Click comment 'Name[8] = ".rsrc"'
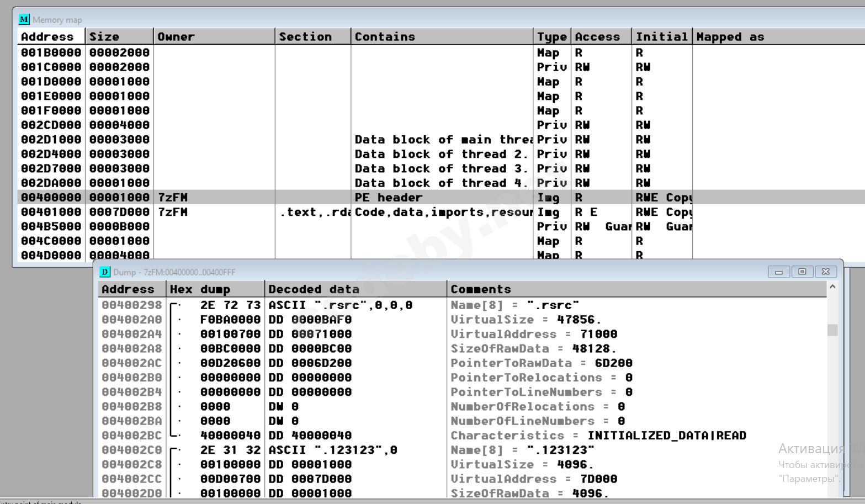The height and width of the screenshot is (504, 865). tap(515, 305)
